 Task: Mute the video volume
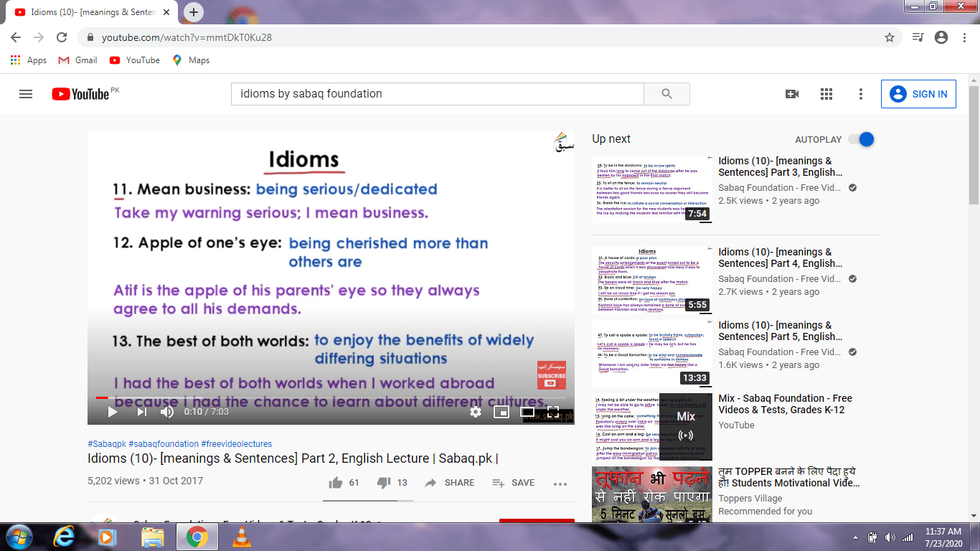167,412
